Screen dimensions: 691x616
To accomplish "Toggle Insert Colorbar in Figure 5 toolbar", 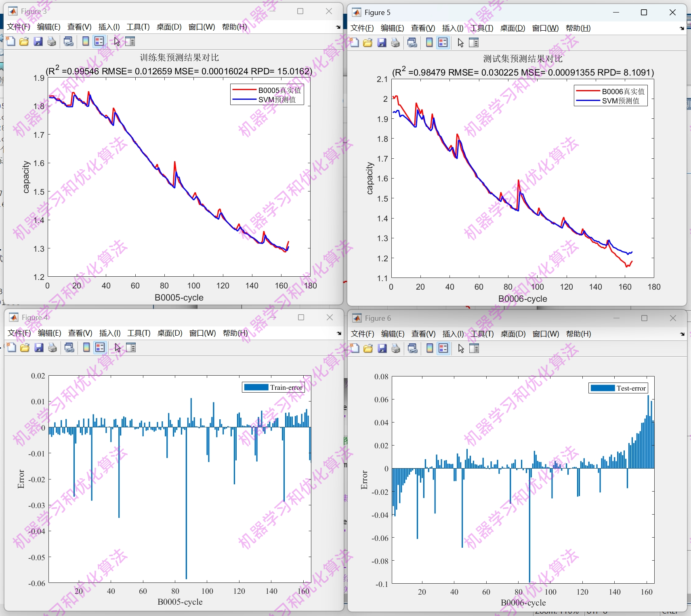I will [x=429, y=42].
